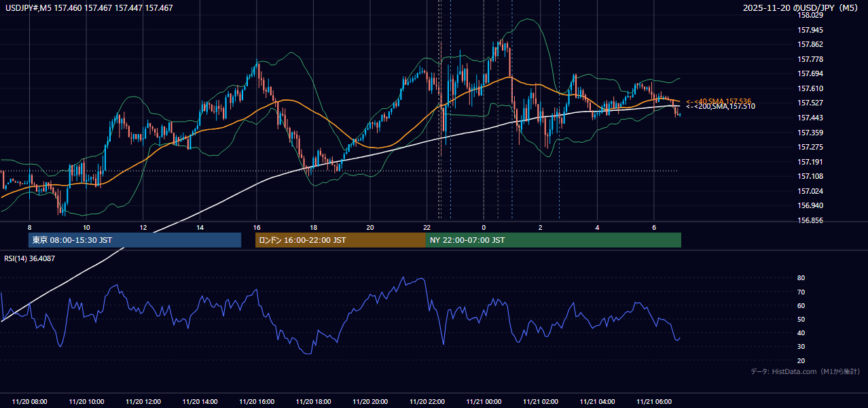
Task: Select the 2025-11-20 USD/JPY (M5) heading
Action: (801, 7)
